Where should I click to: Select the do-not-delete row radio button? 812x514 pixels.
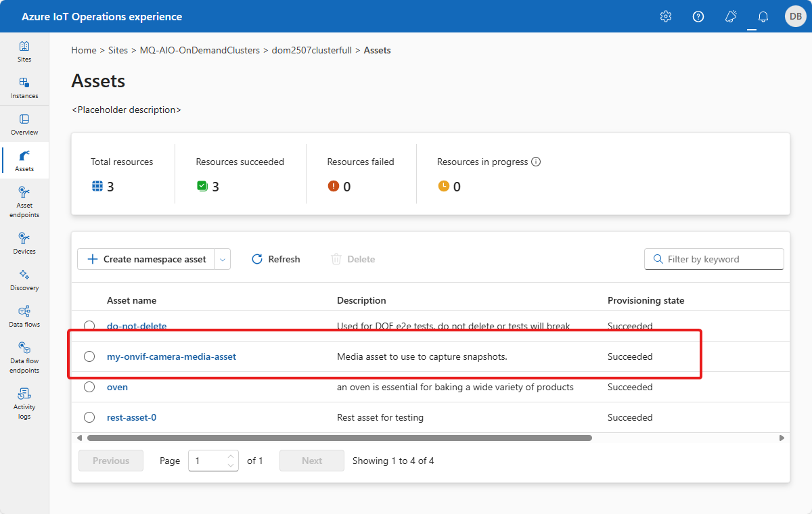point(89,326)
